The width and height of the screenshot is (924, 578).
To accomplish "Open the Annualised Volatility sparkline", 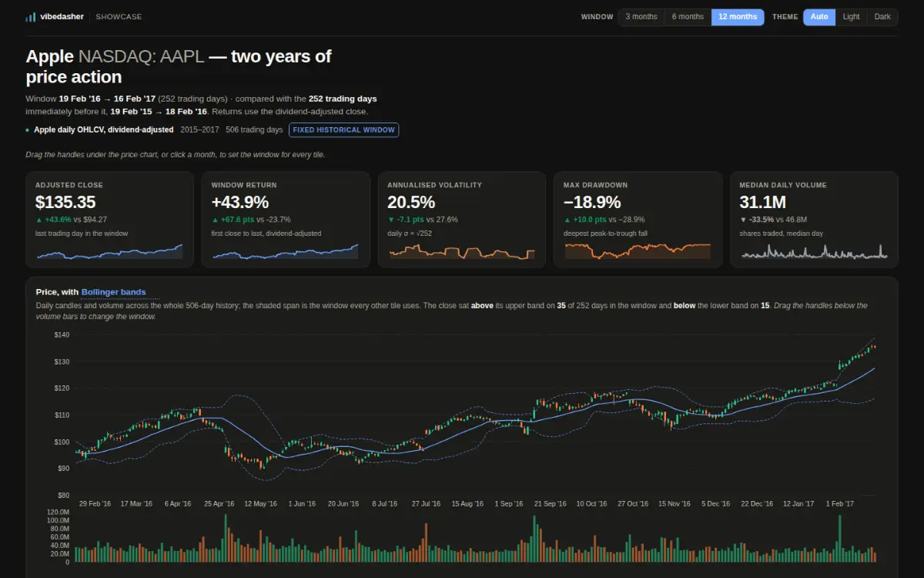I will click(x=461, y=251).
